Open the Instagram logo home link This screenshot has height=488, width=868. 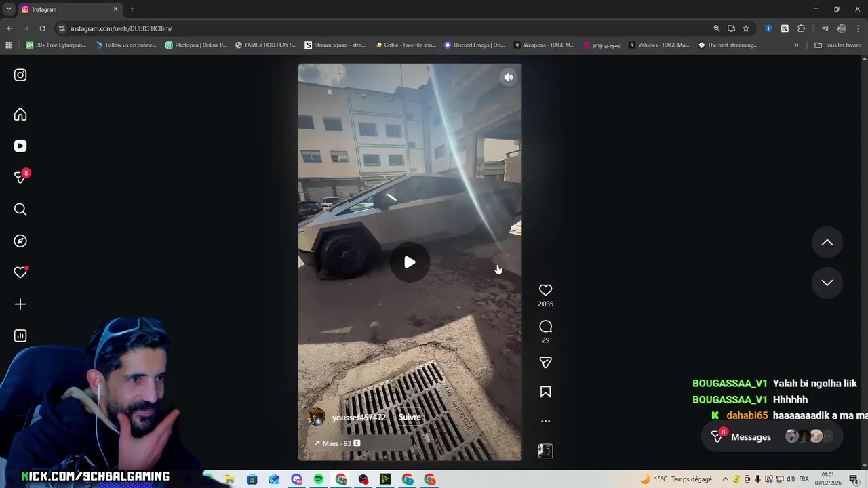(20, 75)
